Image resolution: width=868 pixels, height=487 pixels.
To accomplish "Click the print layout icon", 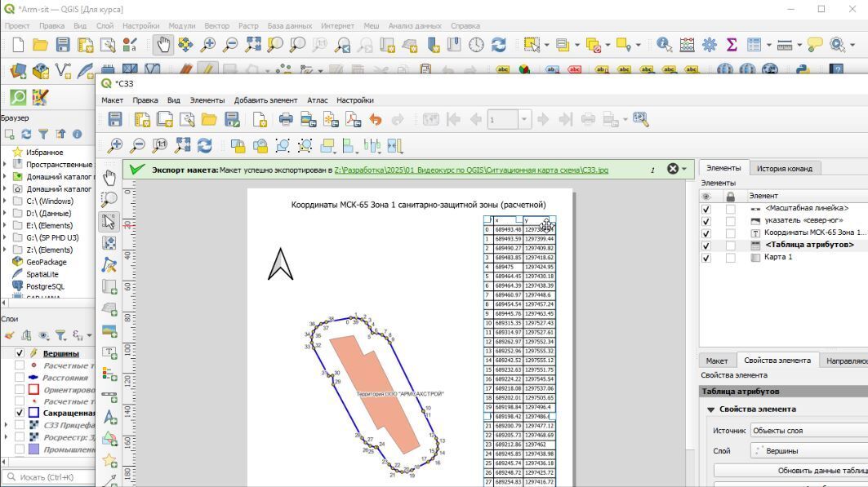I will coord(286,120).
